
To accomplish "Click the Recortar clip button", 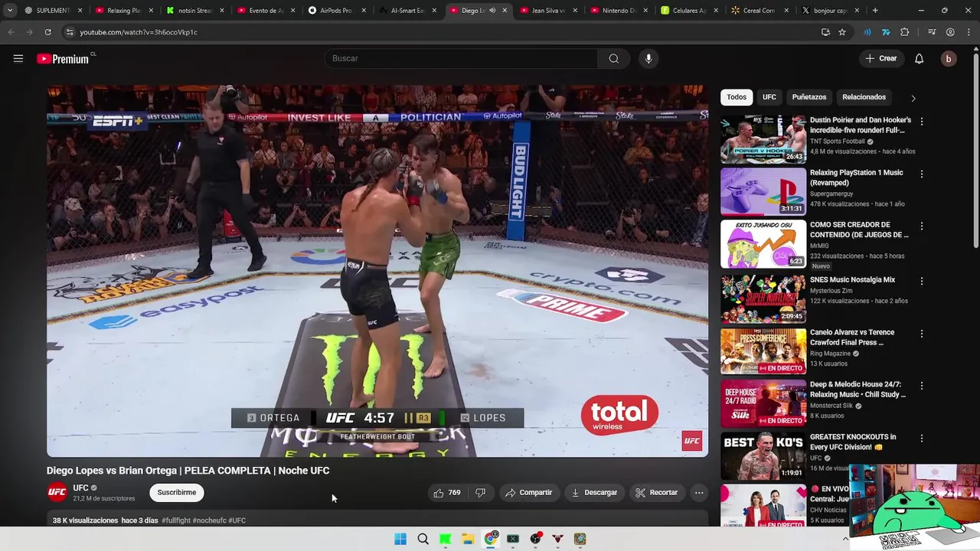I will pos(657,493).
